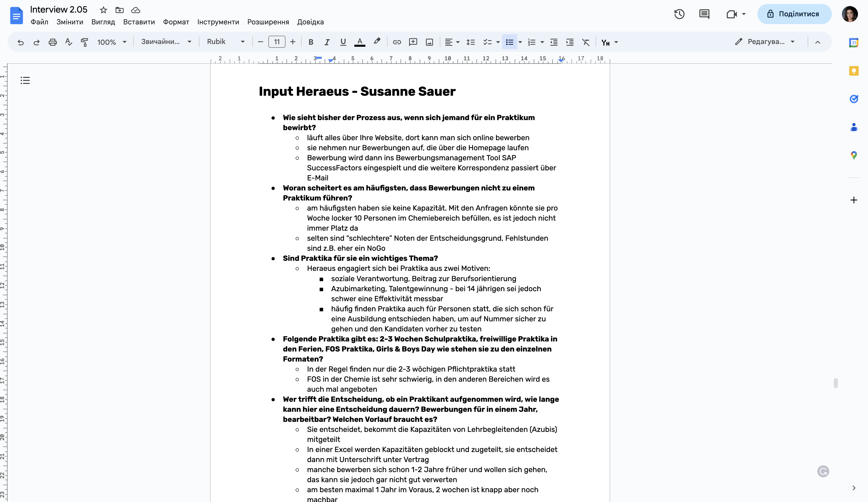Open the Вставити menu
This screenshot has height=502, width=868.
click(x=139, y=22)
